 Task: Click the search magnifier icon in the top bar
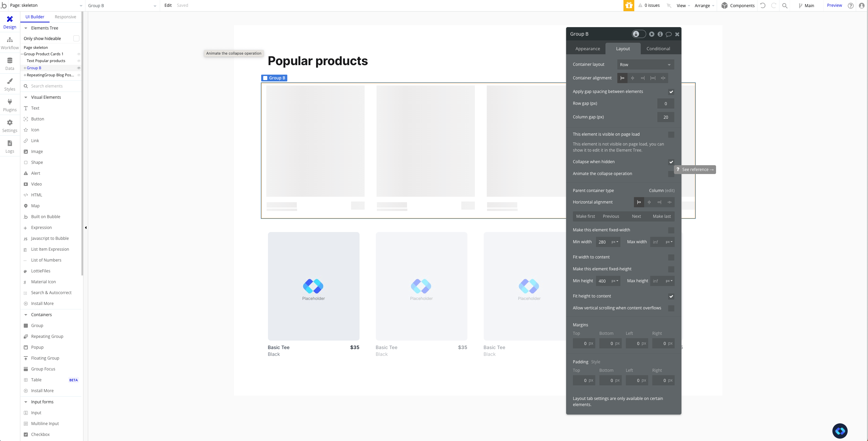click(785, 5)
